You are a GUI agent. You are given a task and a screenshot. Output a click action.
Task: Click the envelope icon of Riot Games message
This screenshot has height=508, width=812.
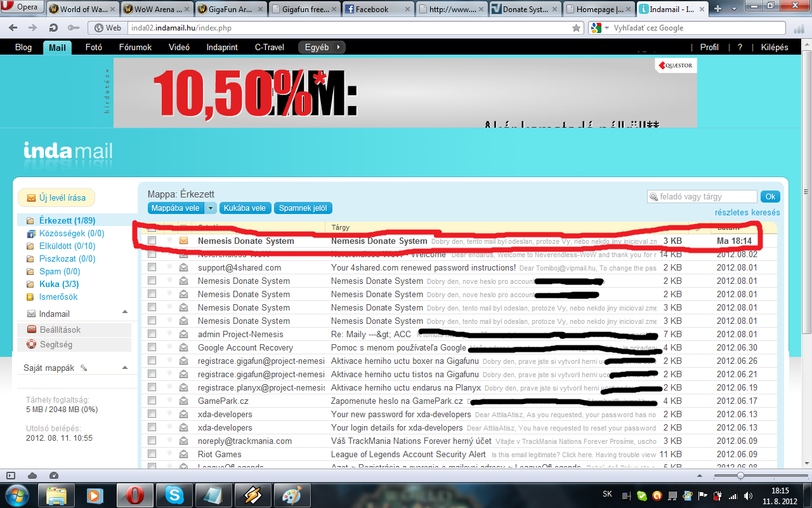(x=184, y=454)
